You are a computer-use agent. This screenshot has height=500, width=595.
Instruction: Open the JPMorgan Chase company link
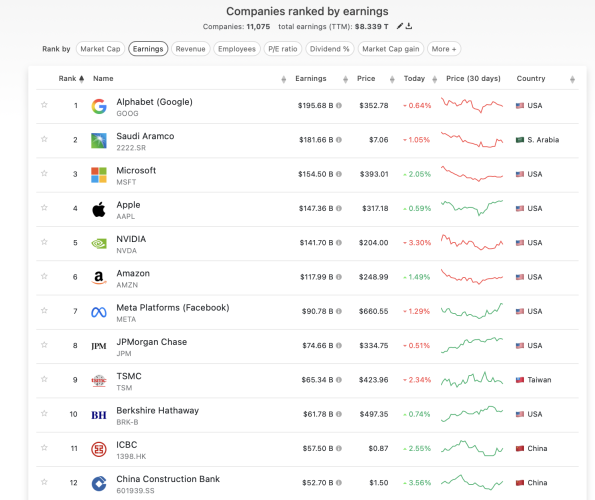[151, 342]
